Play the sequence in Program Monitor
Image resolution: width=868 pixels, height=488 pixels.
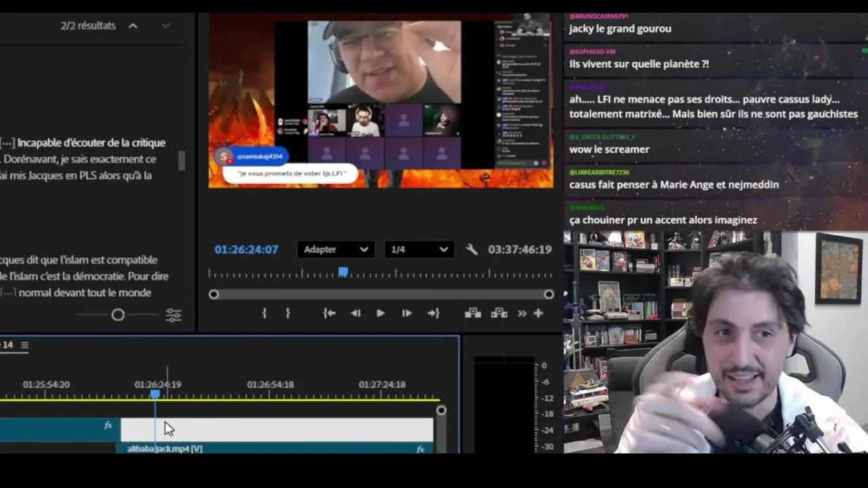380,313
